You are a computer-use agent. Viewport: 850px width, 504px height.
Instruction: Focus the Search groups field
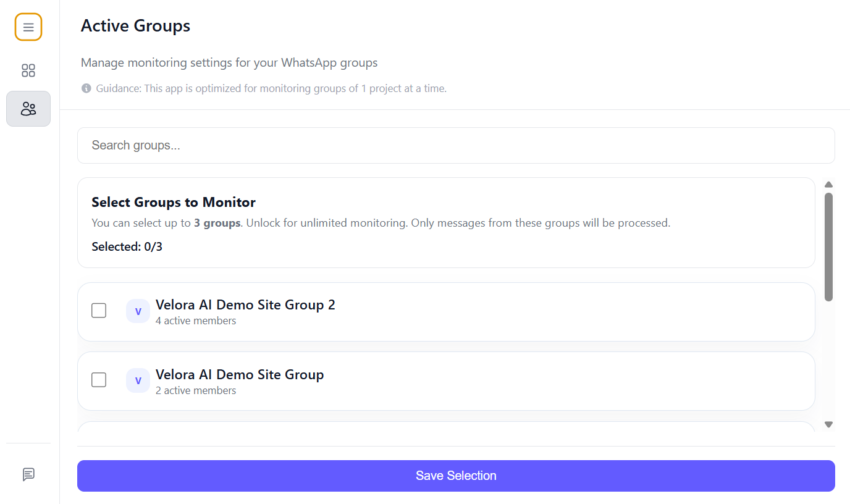[x=456, y=145]
